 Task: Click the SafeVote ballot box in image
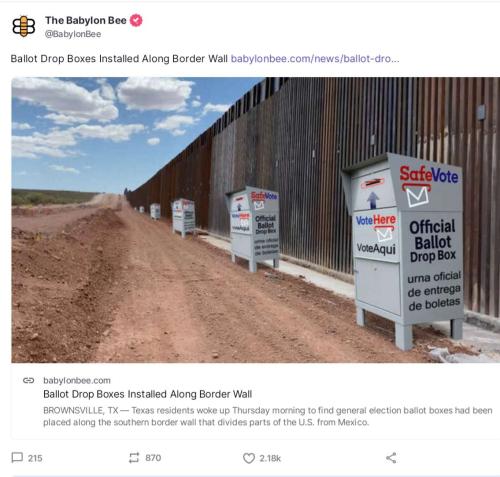(403, 250)
